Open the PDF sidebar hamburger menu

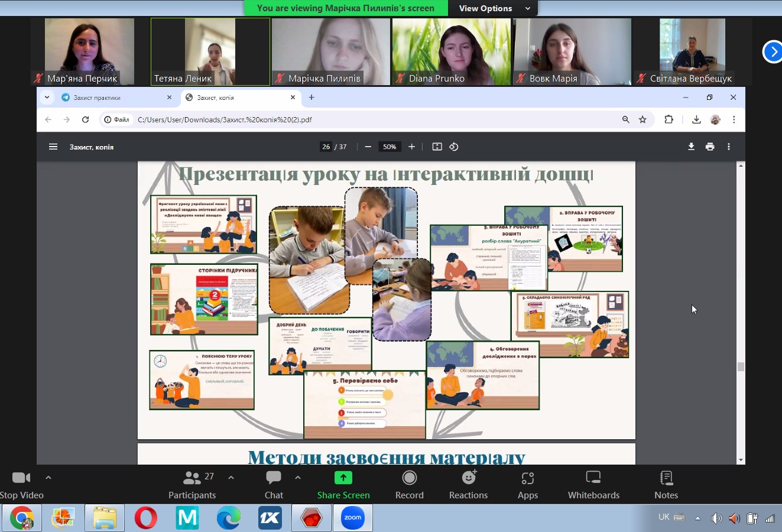53,147
